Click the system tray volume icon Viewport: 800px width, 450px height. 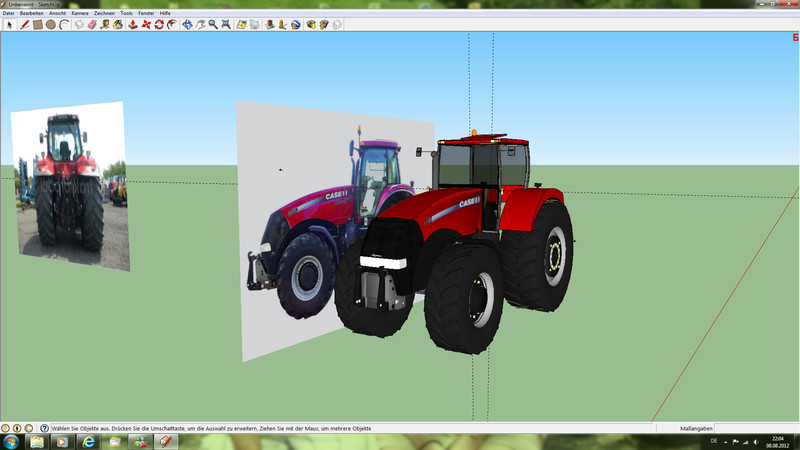(756, 442)
